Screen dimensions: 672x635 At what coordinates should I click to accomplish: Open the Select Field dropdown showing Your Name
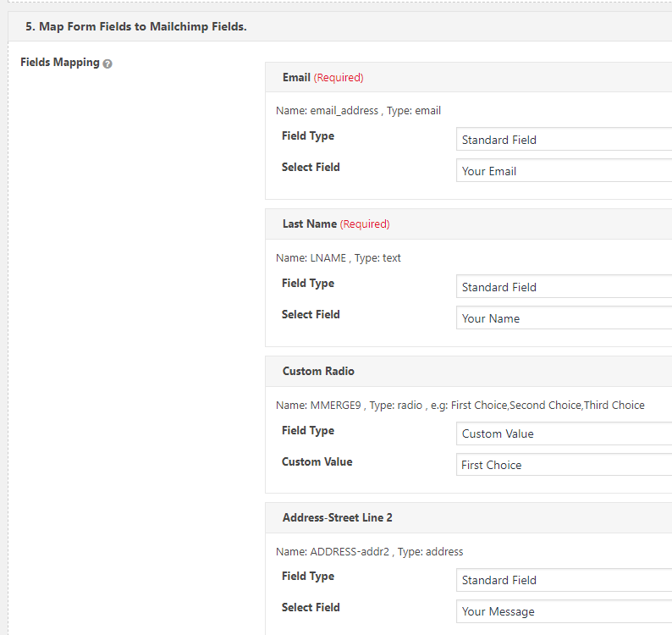coord(563,318)
